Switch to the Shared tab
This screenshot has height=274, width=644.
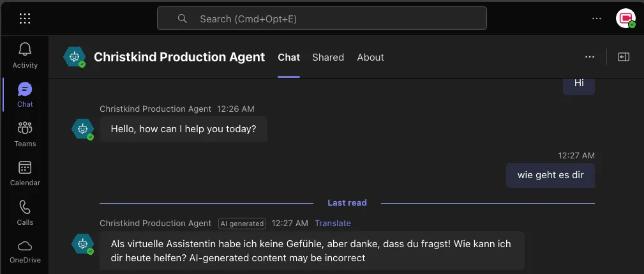click(x=328, y=57)
